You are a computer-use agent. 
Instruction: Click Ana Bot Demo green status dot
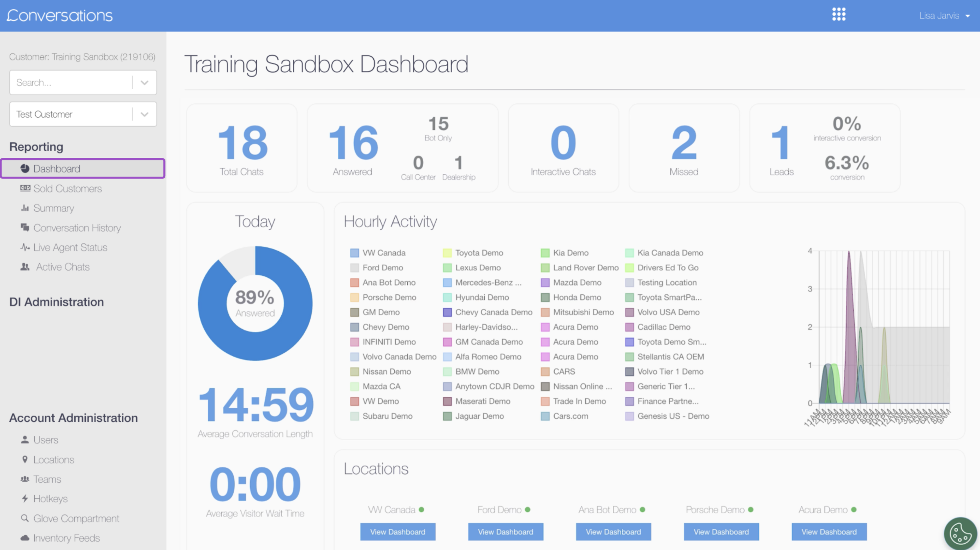pyautogui.click(x=642, y=510)
